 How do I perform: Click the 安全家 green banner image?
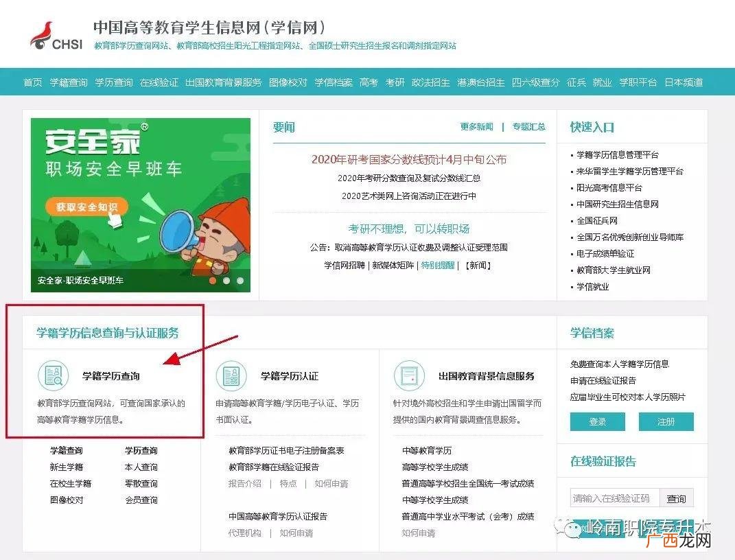141,205
